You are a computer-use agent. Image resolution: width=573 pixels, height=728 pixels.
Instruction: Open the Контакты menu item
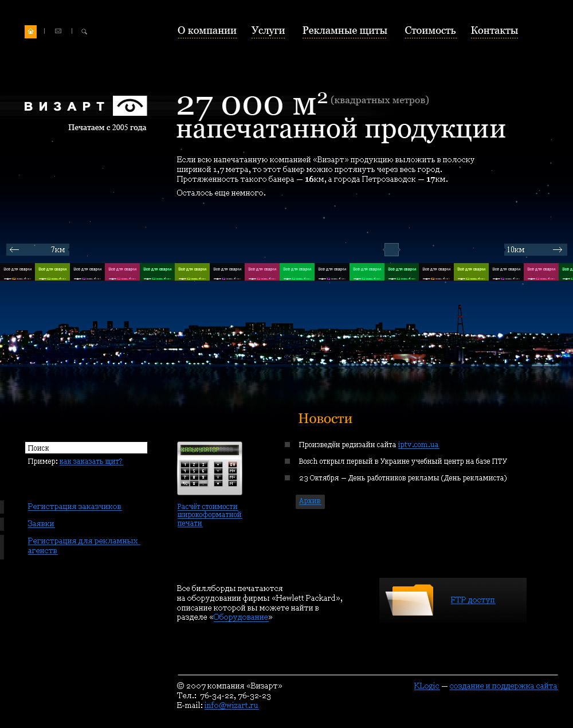[494, 31]
